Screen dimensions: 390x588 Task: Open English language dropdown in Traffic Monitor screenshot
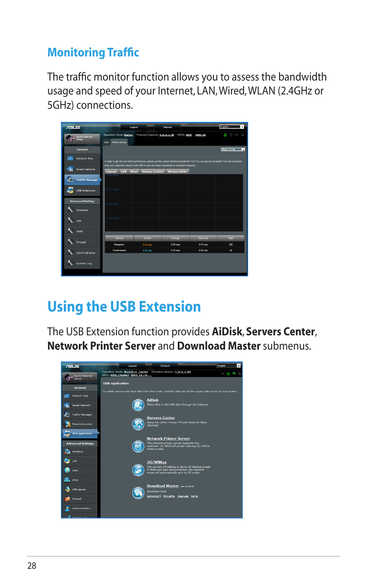pos(231,127)
